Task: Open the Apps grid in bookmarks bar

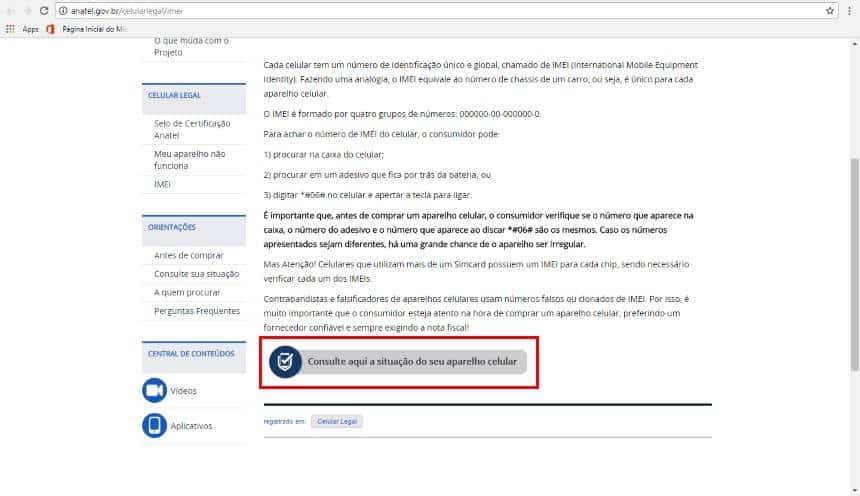Action: click(10, 29)
